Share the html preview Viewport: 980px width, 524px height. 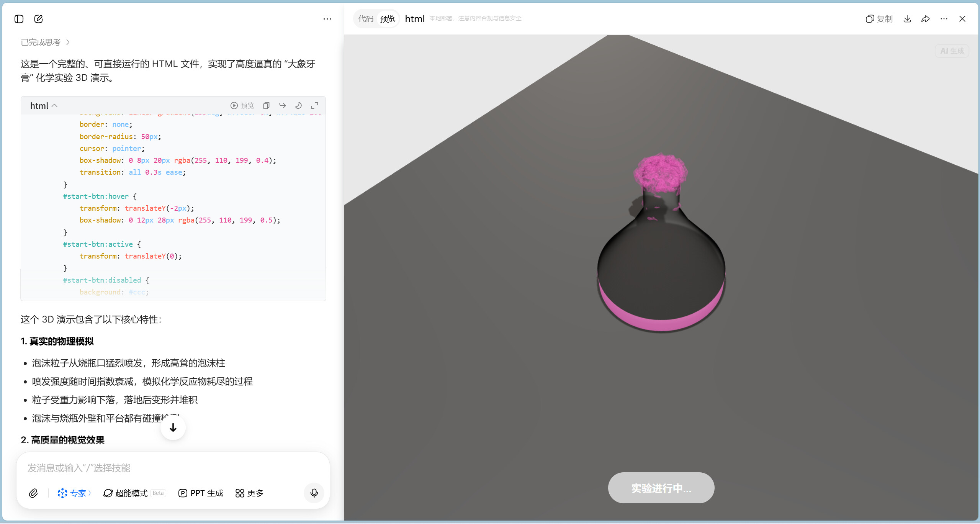(925, 19)
